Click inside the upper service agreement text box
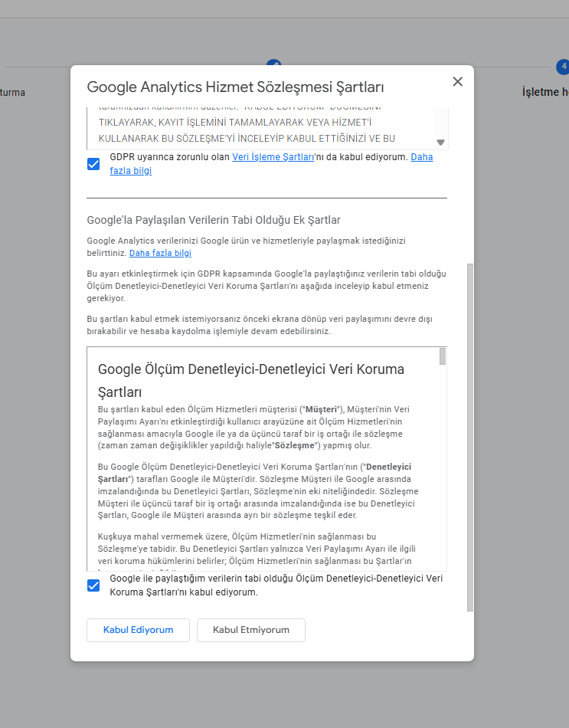The width and height of the screenshot is (569, 728). click(x=260, y=126)
